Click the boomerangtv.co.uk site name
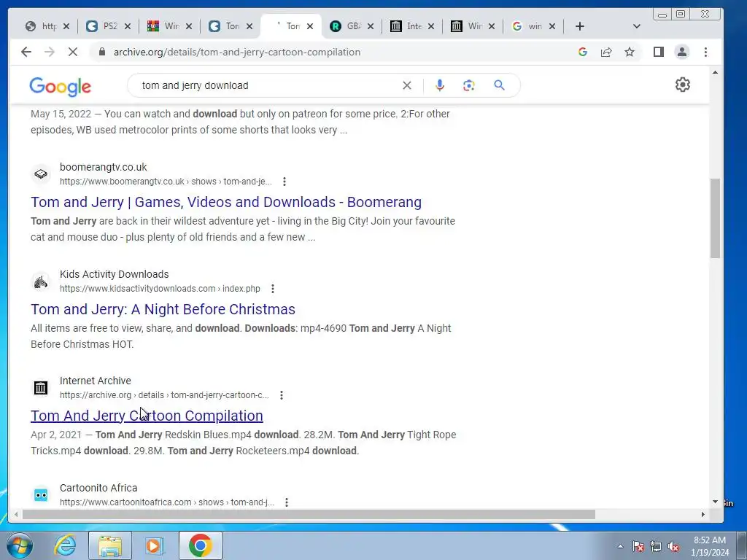 (104, 167)
